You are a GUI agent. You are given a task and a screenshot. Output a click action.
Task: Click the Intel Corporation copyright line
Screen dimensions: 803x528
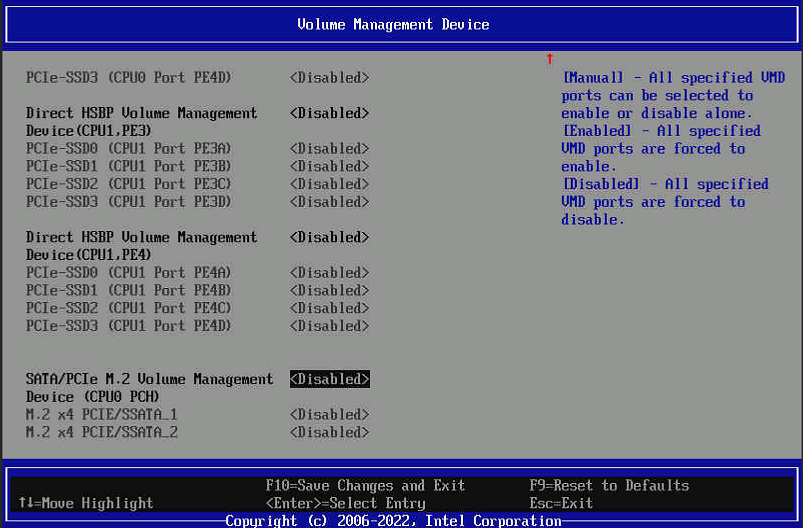click(x=393, y=521)
